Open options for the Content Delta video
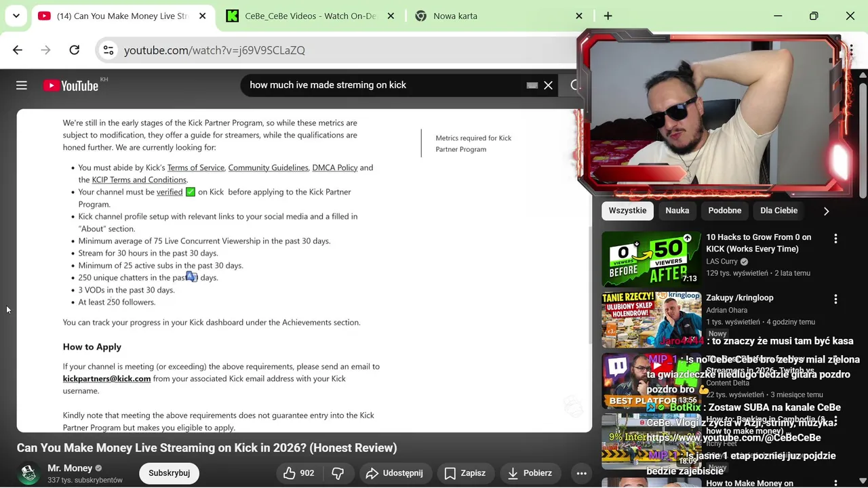This screenshot has width=868, height=488. pyautogui.click(x=835, y=359)
